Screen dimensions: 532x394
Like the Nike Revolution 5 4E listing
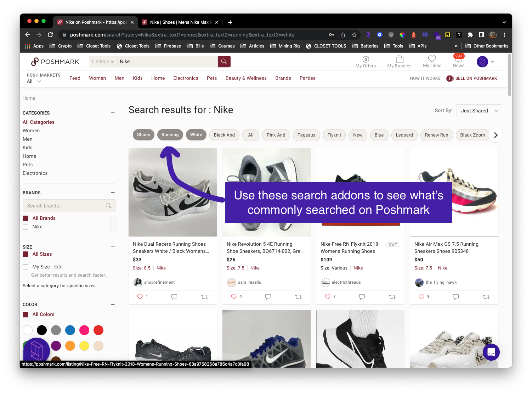click(234, 297)
